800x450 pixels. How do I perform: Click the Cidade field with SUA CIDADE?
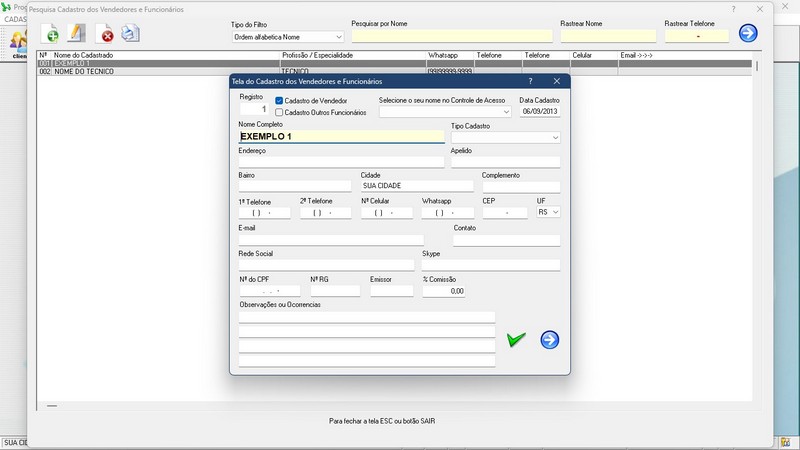[x=416, y=186]
